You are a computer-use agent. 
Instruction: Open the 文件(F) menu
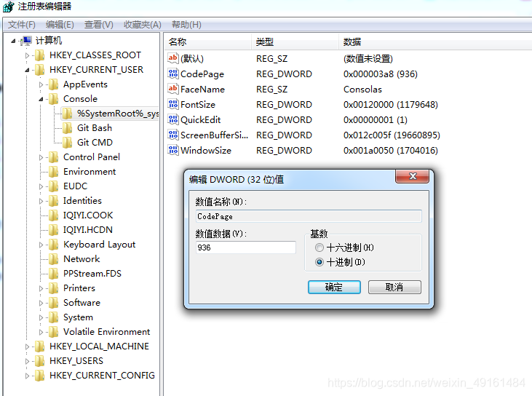coord(22,25)
